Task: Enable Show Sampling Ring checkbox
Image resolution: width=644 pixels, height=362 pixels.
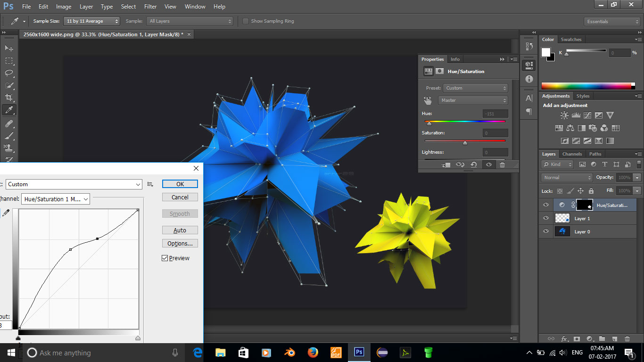Action: click(245, 21)
